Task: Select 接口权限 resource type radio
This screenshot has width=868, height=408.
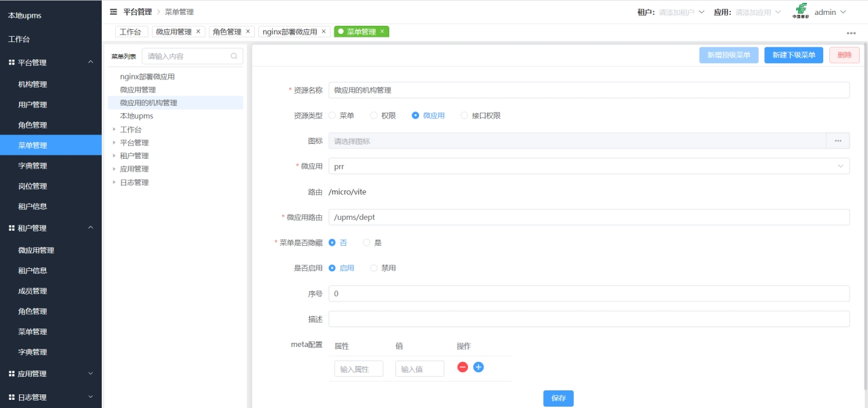Action: 465,115
